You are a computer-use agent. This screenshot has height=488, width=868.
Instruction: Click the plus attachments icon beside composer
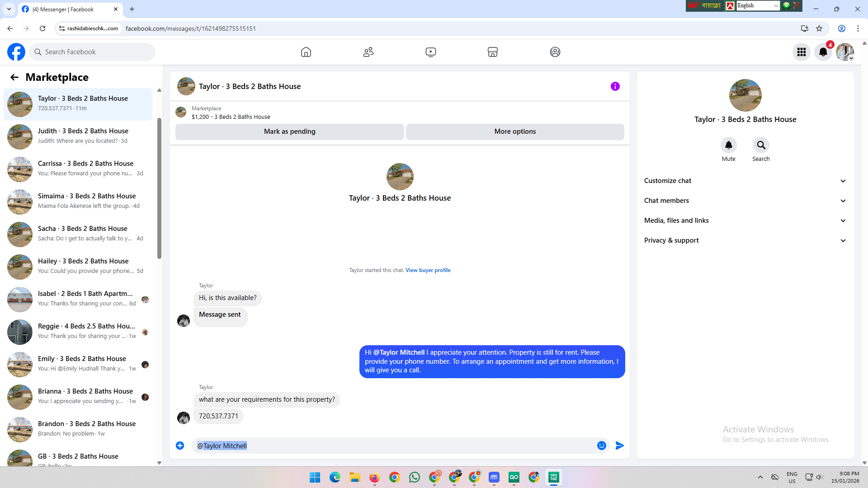pos(180,446)
